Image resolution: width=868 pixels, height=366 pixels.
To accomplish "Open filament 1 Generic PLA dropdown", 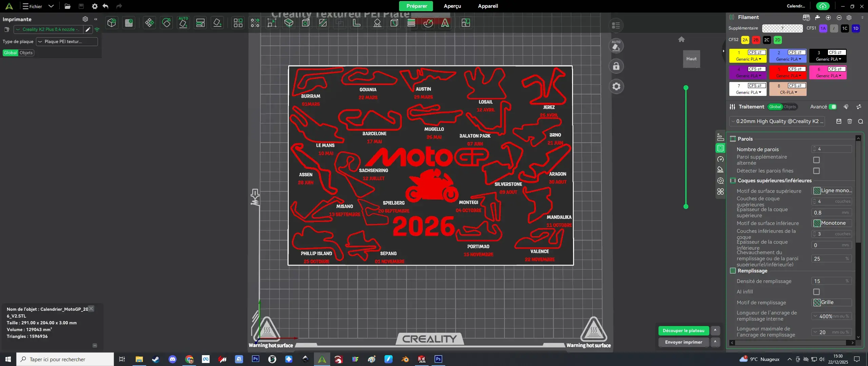I will 748,59.
